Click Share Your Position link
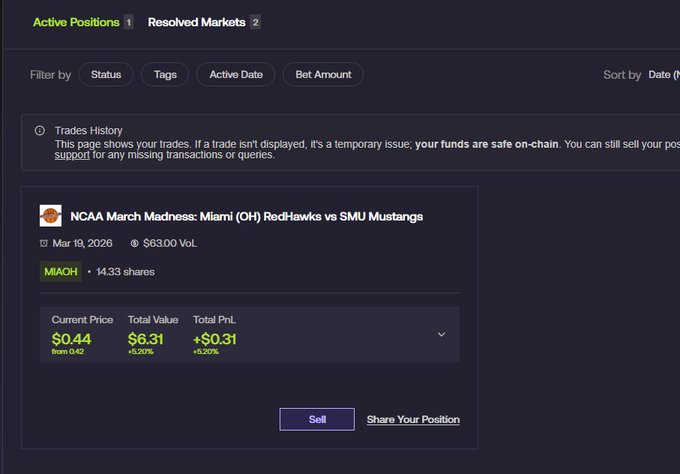The width and height of the screenshot is (680, 474). [413, 419]
